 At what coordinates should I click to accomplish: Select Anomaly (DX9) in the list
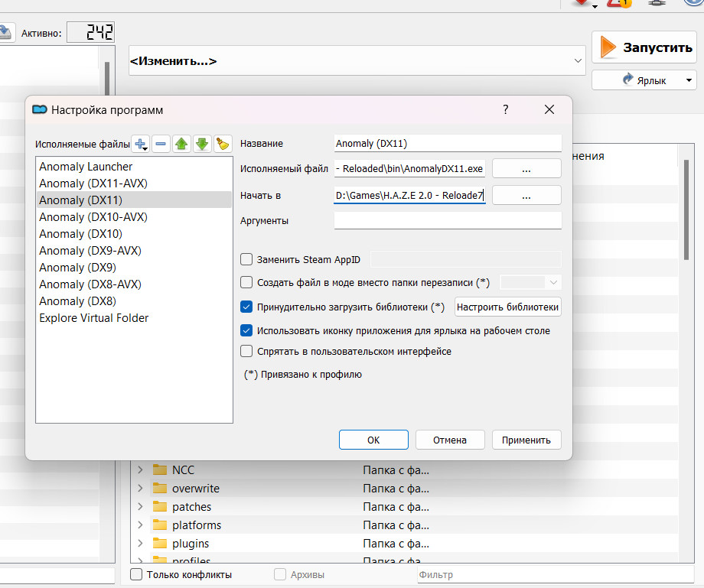[134, 268]
